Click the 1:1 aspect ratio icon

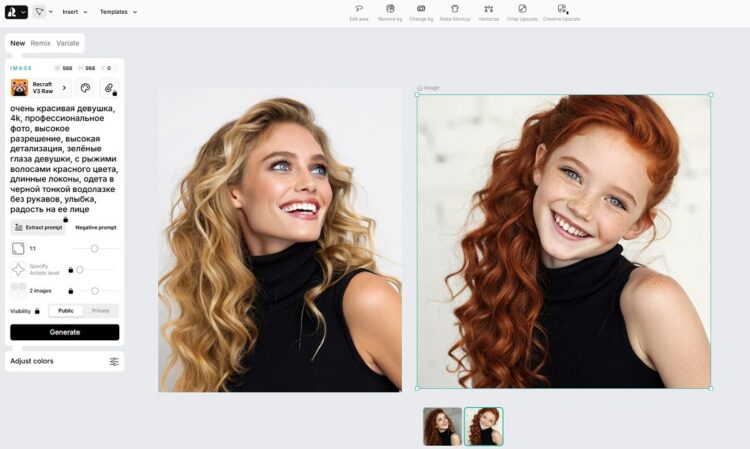[x=18, y=249]
